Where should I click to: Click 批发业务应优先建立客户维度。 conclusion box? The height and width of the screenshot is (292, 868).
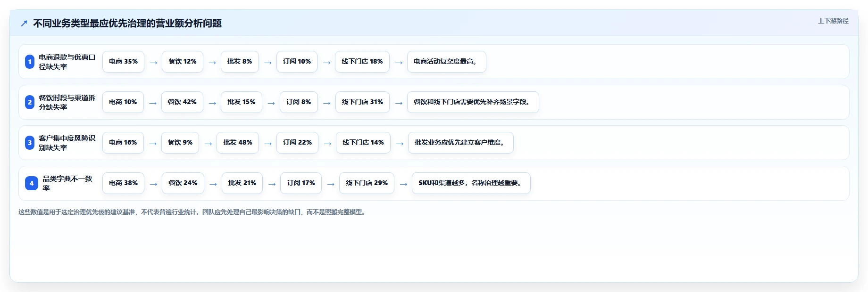(461, 143)
